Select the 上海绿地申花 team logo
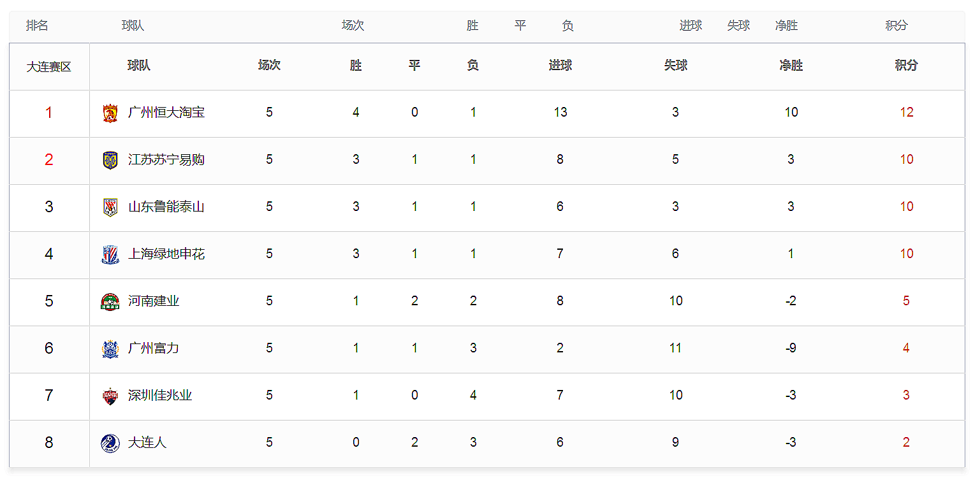The height and width of the screenshot is (483, 980). click(x=110, y=254)
